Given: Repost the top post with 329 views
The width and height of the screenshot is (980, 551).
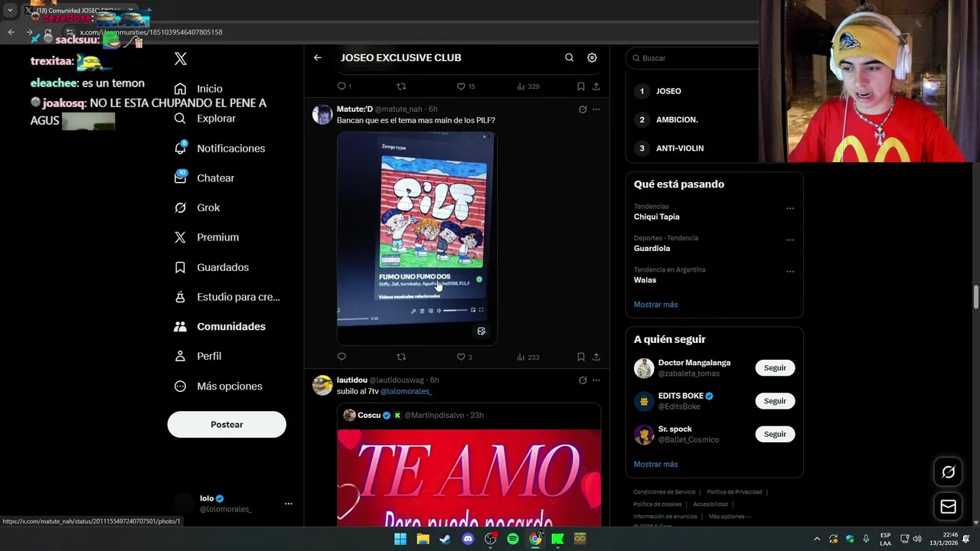Looking at the screenshot, I should (x=401, y=86).
